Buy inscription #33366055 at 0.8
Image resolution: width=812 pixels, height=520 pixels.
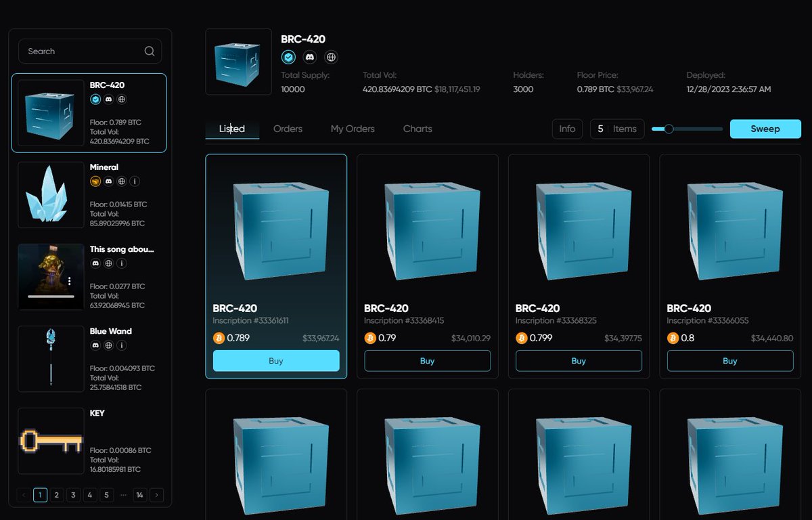tap(730, 361)
